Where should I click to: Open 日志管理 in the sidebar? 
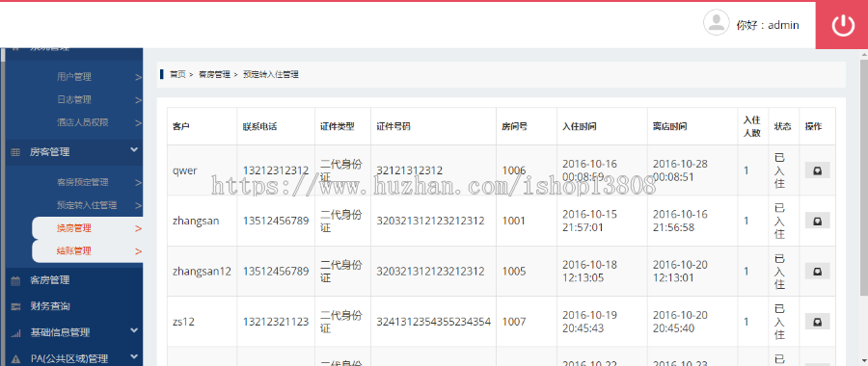(74, 99)
